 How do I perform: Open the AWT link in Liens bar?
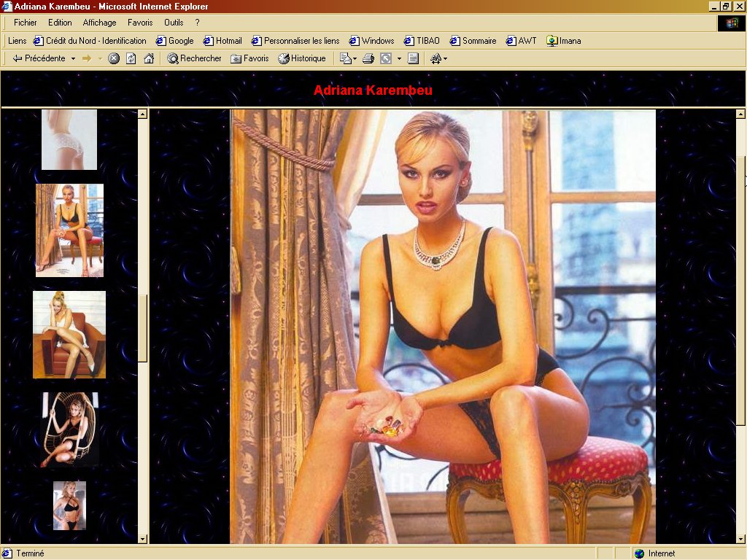click(521, 41)
